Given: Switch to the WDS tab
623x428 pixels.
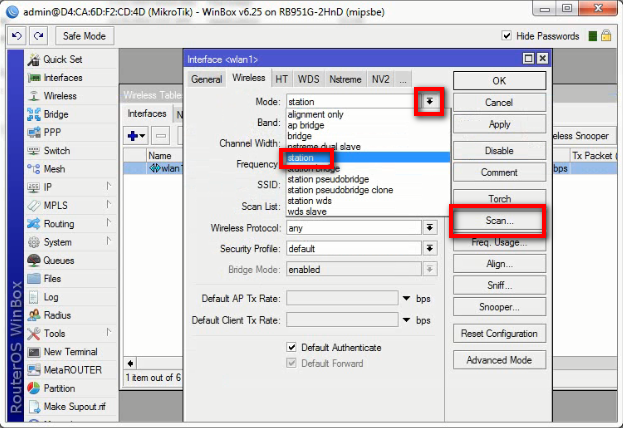Looking at the screenshot, I should (309, 79).
